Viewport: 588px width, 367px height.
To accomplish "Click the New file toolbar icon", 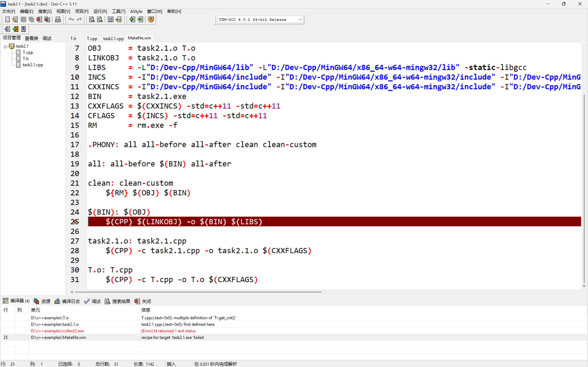I will click(7, 20).
